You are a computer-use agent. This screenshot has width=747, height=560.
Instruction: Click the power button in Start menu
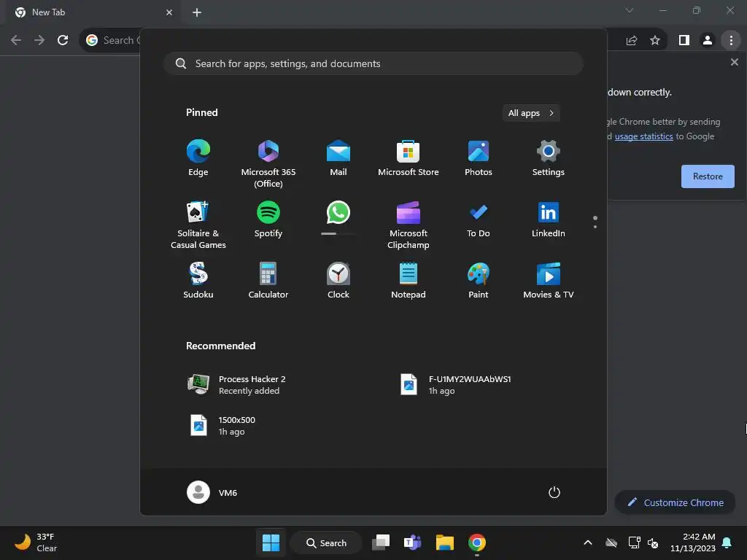(x=554, y=492)
